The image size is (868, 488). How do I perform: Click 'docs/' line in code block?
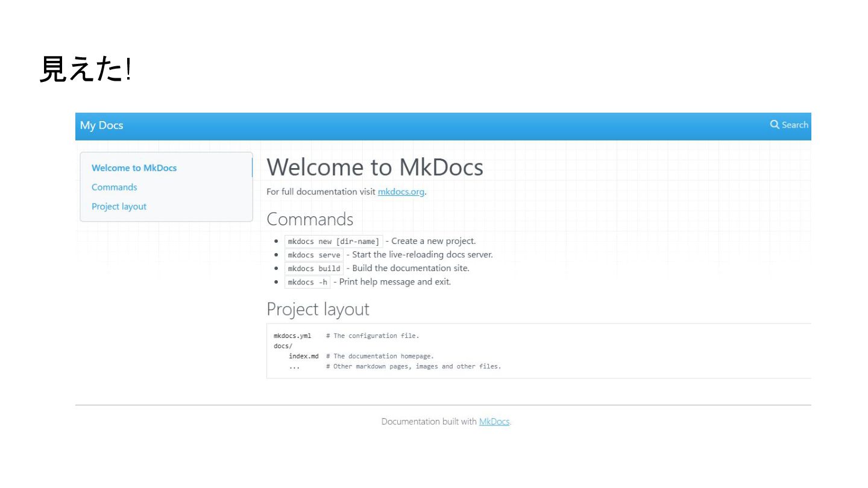coord(283,346)
